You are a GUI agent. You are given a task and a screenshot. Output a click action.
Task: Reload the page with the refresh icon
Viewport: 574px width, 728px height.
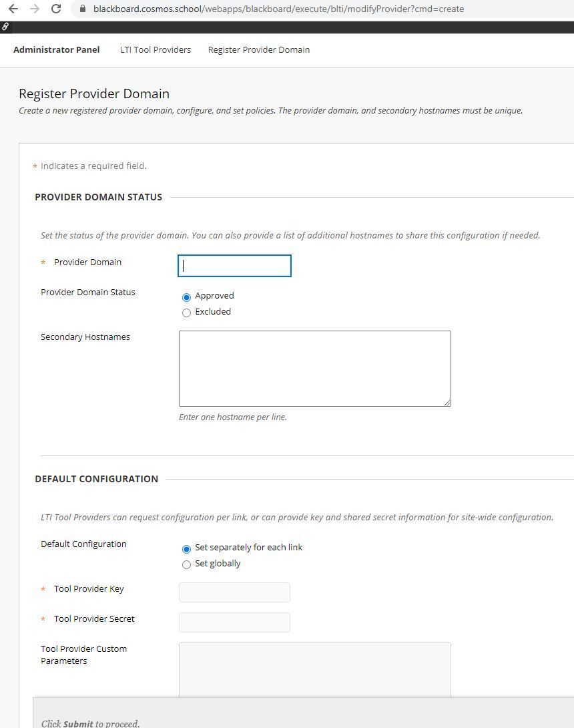[56, 9]
